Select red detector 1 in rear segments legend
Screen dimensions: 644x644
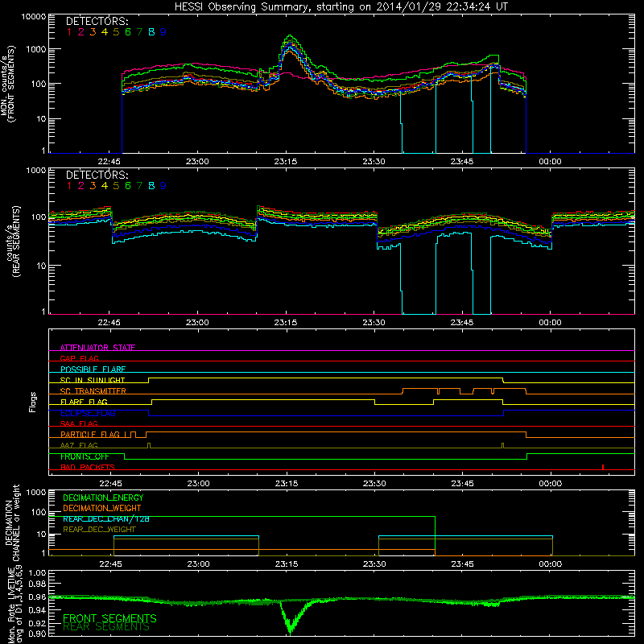coord(69,186)
